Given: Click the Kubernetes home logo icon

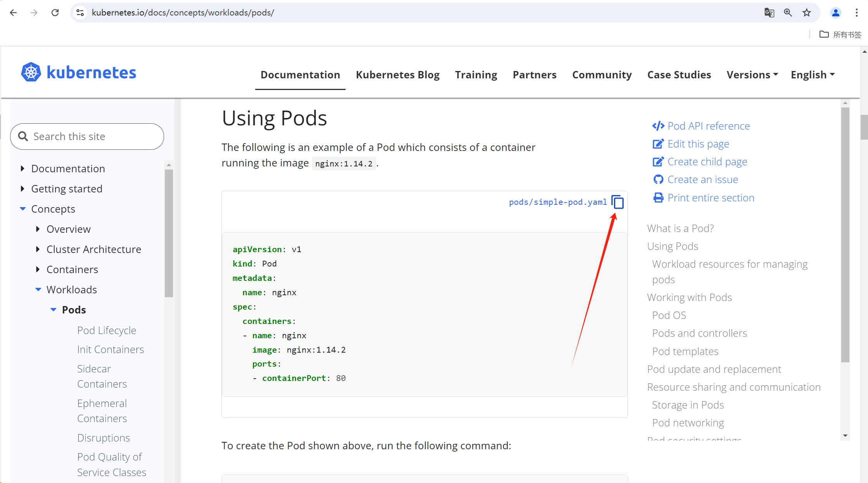Looking at the screenshot, I should click(x=31, y=73).
